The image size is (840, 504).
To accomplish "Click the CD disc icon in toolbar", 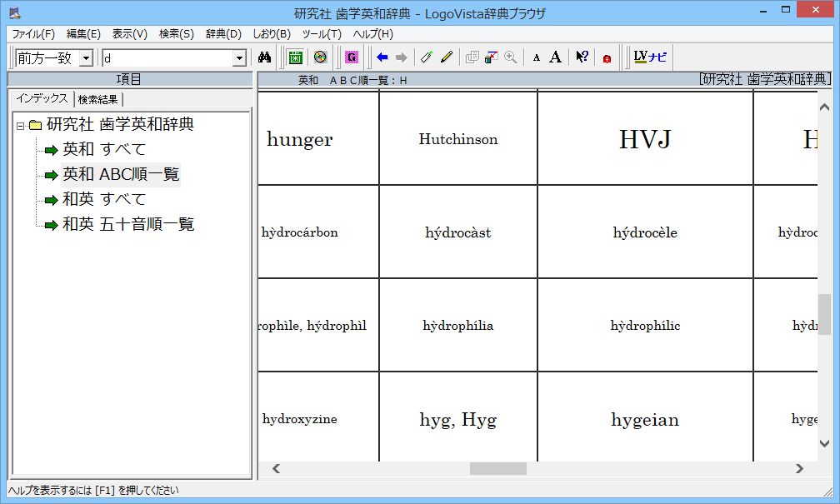I will click(x=319, y=57).
